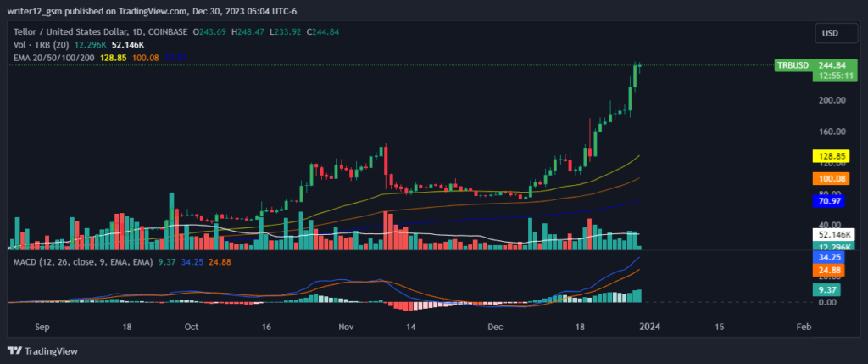This screenshot has height=364, width=868.
Task: Click the Feb label on time axis
Action: coord(804,328)
